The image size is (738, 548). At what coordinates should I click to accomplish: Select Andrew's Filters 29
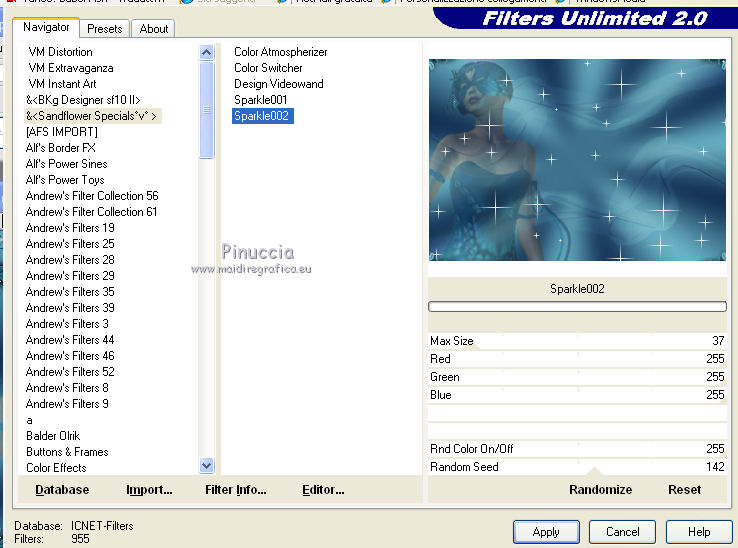(x=70, y=276)
